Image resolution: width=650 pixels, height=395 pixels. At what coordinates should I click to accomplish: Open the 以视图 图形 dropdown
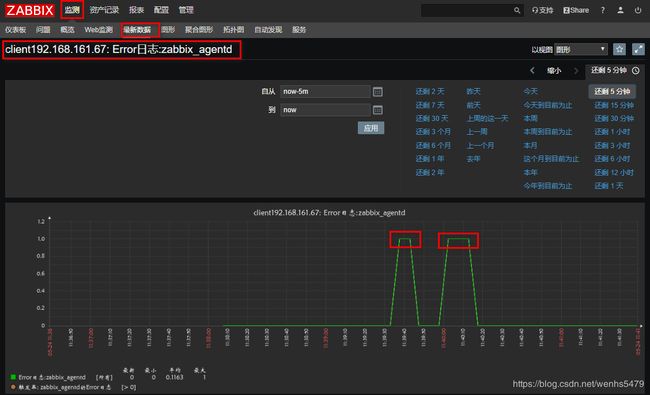[x=580, y=49]
